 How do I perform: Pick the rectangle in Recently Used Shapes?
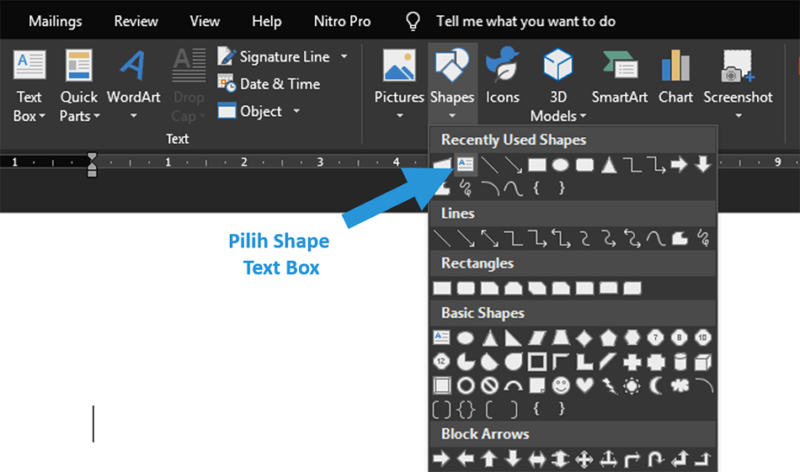(x=537, y=165)
